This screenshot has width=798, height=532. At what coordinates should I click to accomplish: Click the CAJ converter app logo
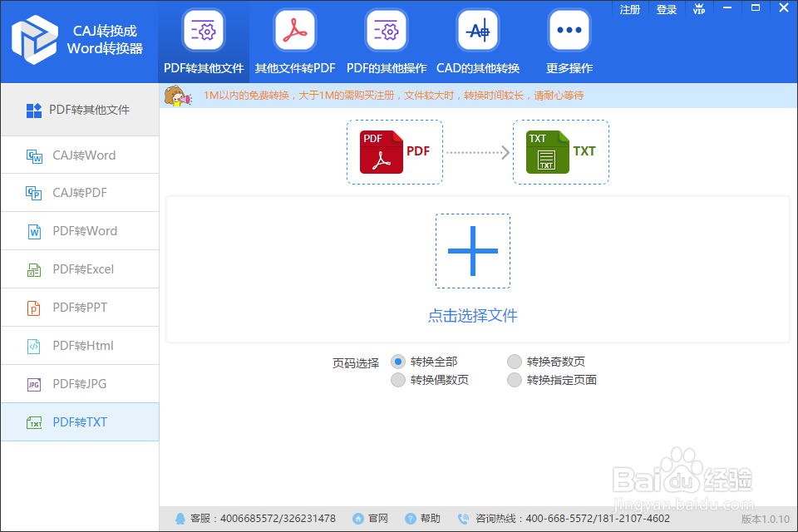(35, 40)
